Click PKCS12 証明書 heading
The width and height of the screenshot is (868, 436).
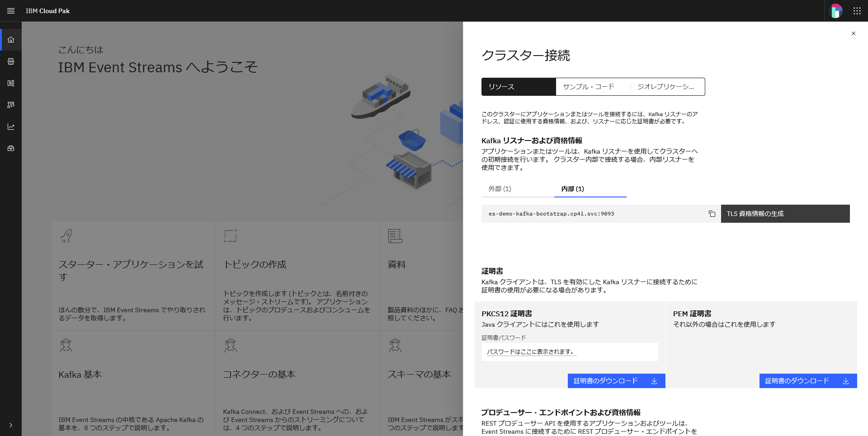click(x=507, y=314)
